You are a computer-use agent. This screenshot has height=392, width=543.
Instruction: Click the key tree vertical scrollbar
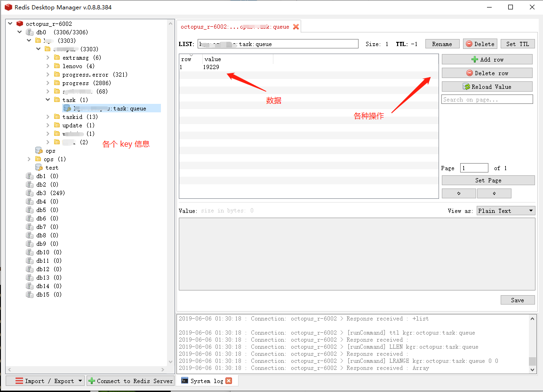coord(170,193)
